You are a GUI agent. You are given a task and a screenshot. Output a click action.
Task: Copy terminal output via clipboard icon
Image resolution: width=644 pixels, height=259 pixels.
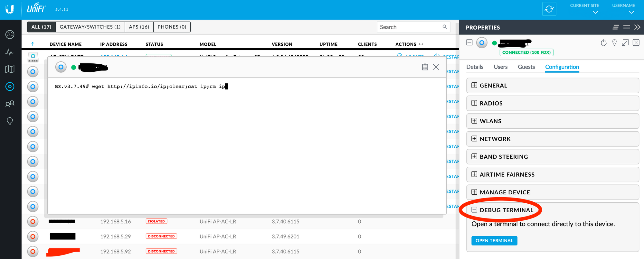[x=425, y=67]
